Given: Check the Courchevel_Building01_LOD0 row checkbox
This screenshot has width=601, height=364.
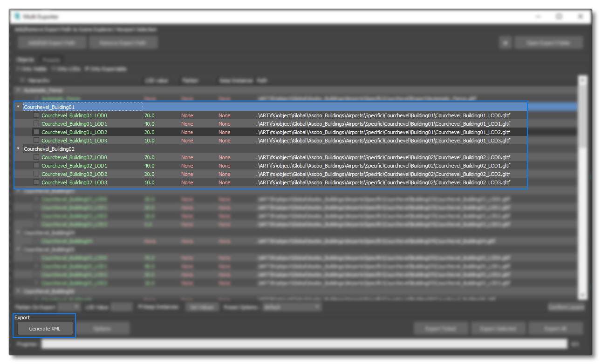Looking at the screenshot, I should [x=36, y=115].
